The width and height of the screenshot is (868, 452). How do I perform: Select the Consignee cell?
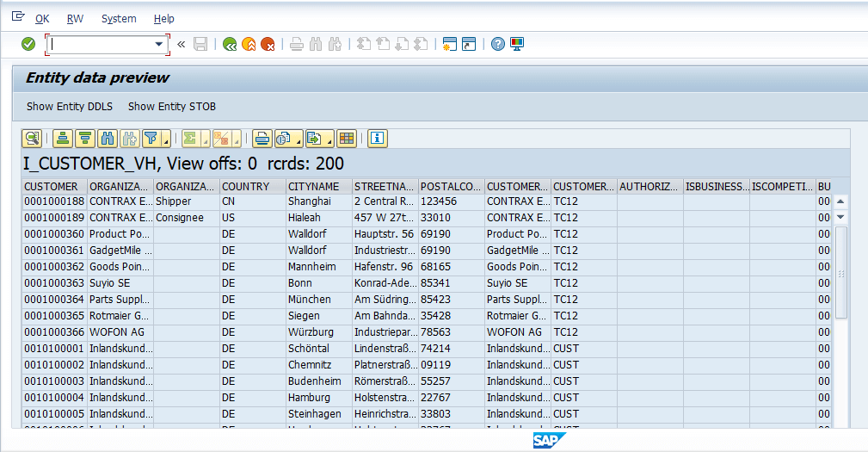(187, 218)
